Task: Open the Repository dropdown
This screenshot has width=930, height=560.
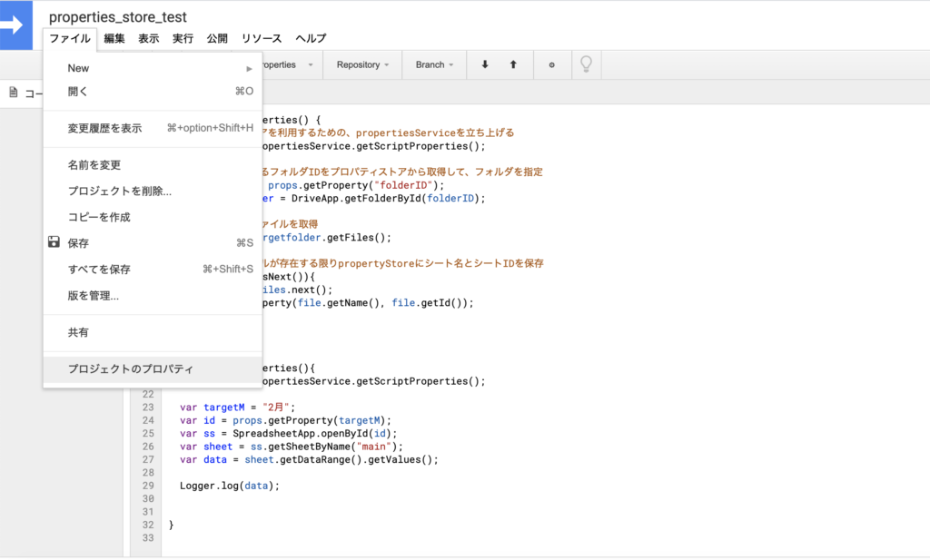Action: [362, 64]
